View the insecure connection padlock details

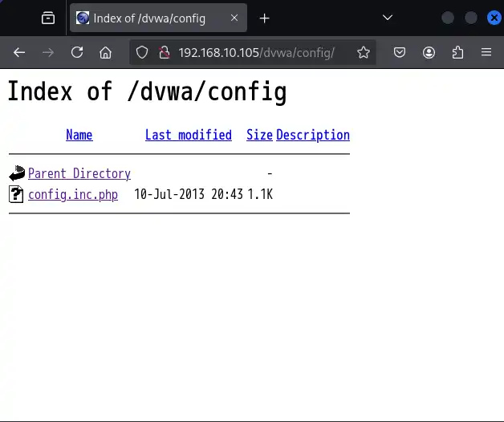click(165, 52)
